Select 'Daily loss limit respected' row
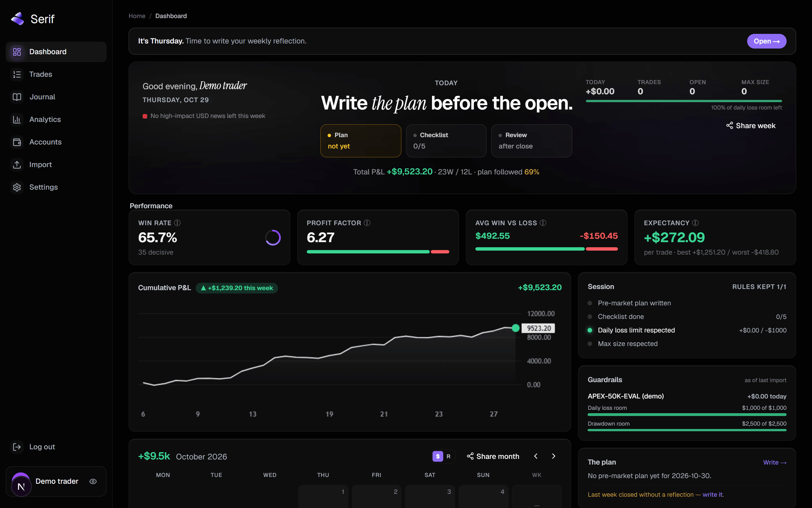The height and width of the screenshot is (508, 812). pyautogui.click(x=687, y=330)
